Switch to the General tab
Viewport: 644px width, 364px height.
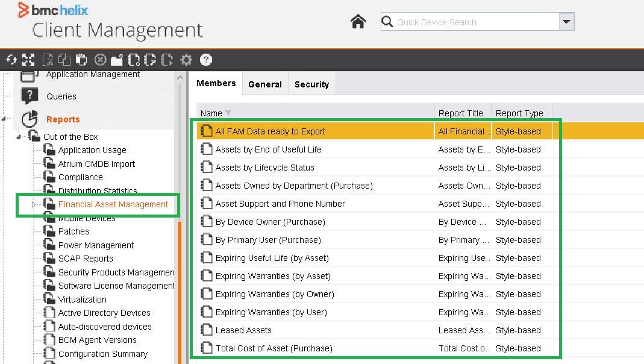(265, 84)
